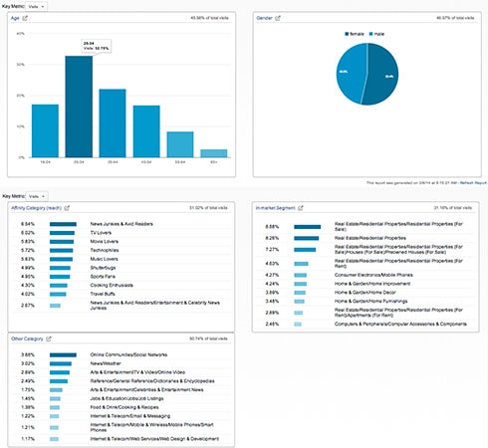Open the Age report pop-out icon
Screen dimensions: 488x448
point(25,18)
